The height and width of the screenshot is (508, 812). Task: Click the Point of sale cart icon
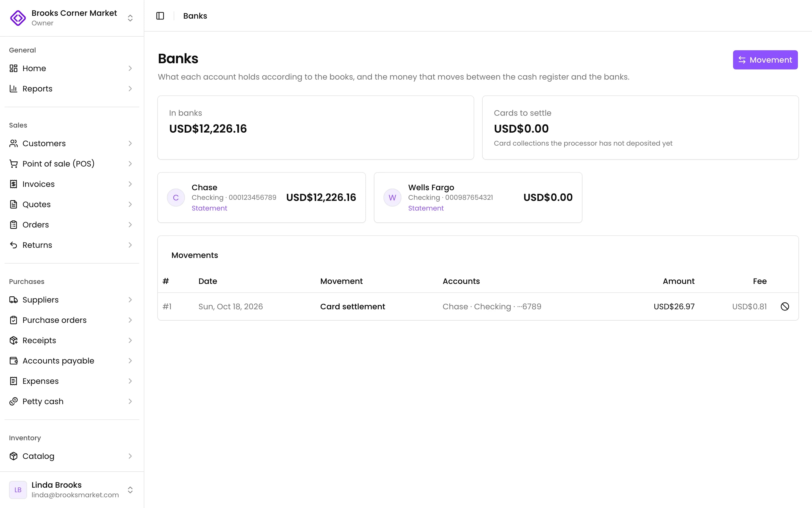(x=14, y=164)
